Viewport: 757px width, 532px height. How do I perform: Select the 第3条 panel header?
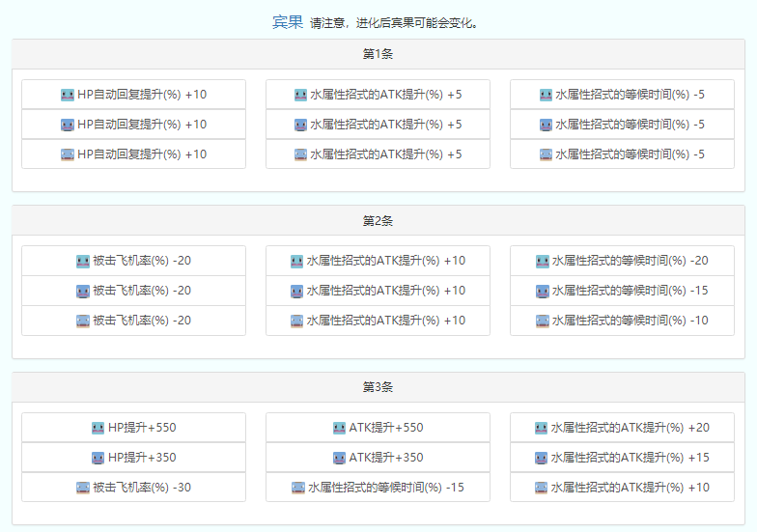coord(378,386)
